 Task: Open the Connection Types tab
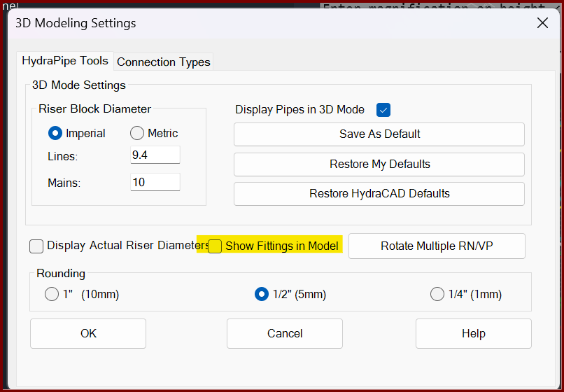click(x=163, y=62)
